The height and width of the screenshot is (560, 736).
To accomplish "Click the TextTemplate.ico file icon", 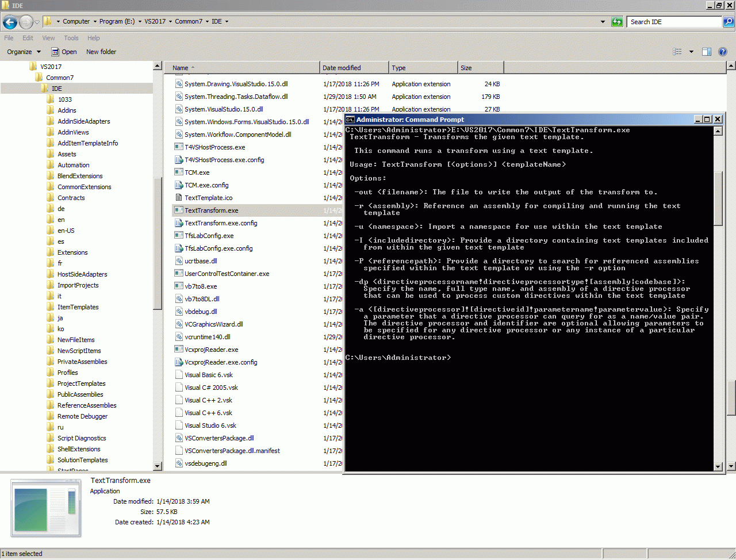I will [179, 198].
